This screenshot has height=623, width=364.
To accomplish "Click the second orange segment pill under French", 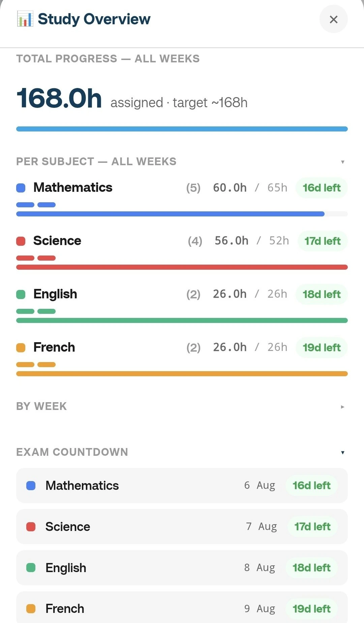I will point(47,364).
